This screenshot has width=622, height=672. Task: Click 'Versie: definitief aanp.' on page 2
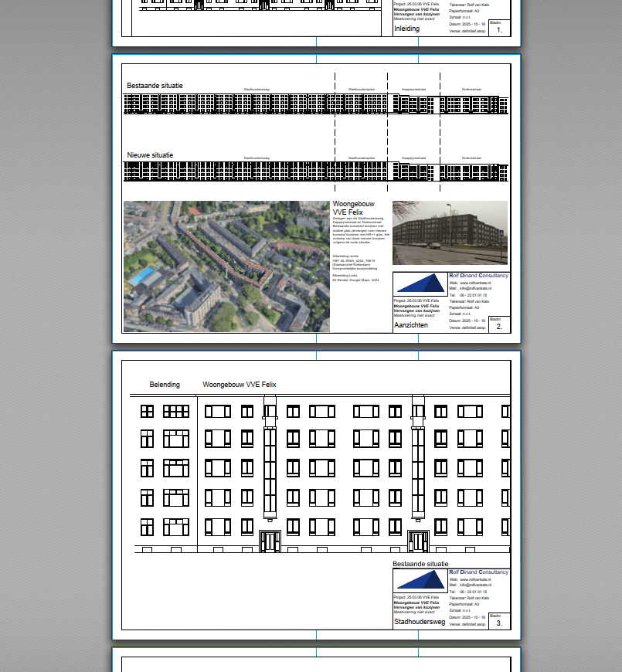pos(467,328)
